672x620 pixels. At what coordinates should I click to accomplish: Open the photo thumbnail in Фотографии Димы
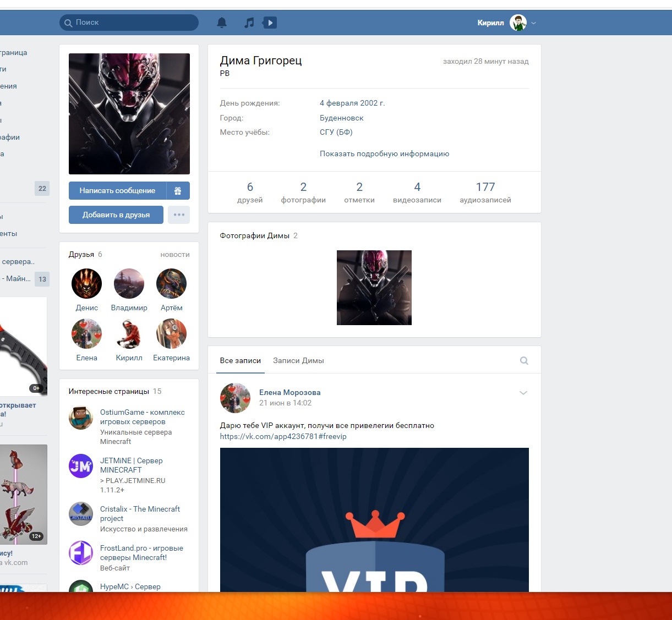click(x=374, y=288)
